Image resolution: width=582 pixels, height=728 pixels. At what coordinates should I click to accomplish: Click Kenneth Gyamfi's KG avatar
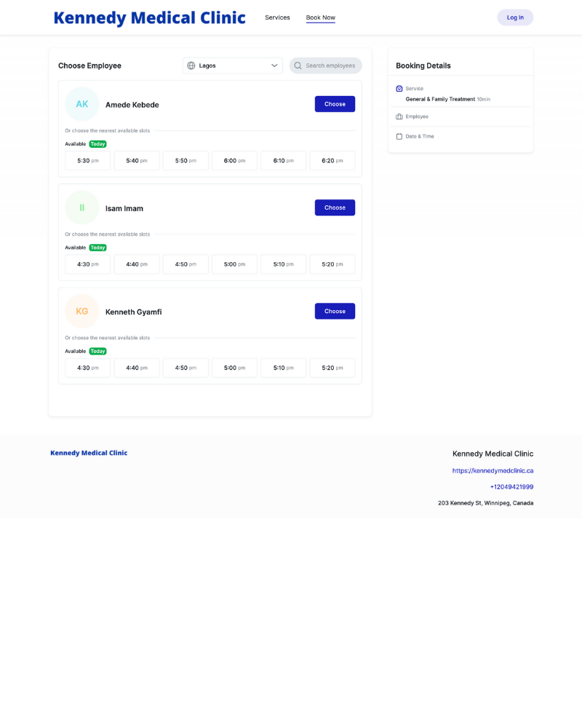[82, 312]
